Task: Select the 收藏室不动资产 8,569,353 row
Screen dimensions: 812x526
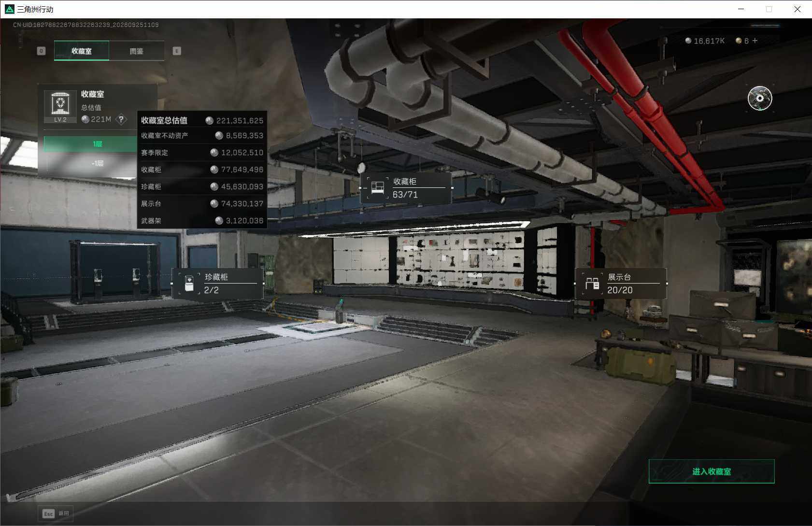Action: [x=202, y=136]
